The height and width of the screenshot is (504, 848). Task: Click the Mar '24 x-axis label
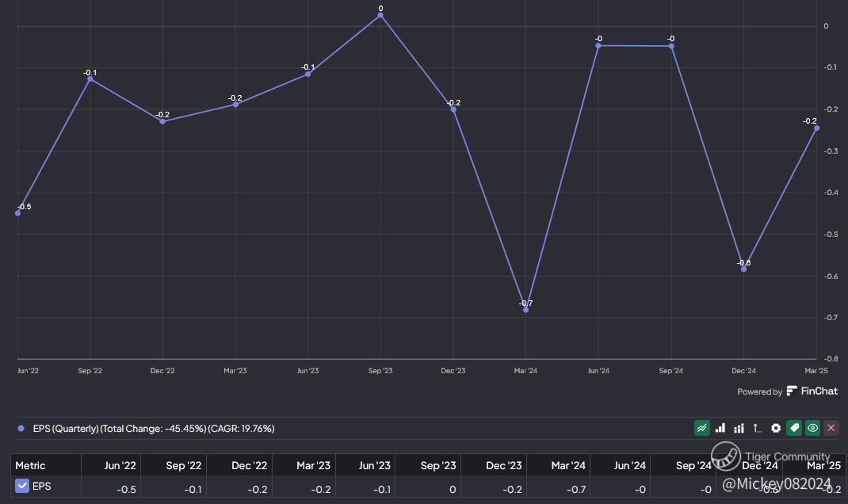click(x=525, y=370)
